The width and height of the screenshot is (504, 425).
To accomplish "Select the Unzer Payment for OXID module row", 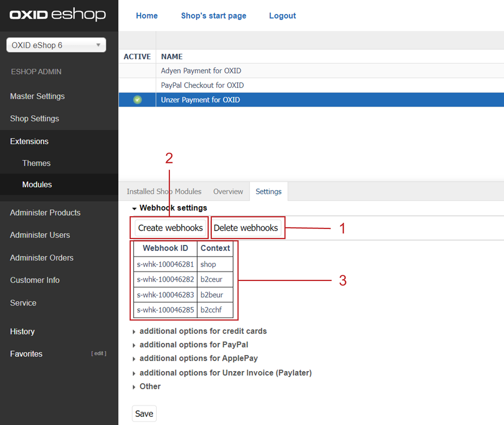I will (311, 100).
